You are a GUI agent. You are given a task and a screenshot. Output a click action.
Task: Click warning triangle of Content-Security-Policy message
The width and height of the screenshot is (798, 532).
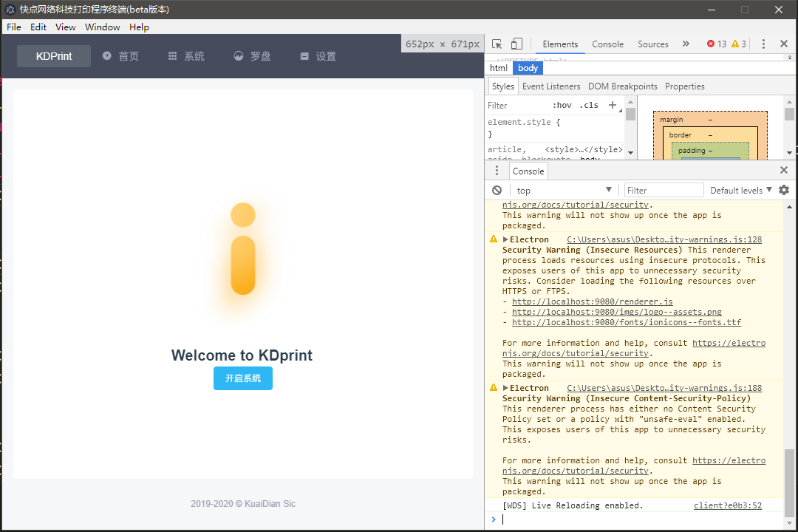pyautogui.click(x=493, y=388)
